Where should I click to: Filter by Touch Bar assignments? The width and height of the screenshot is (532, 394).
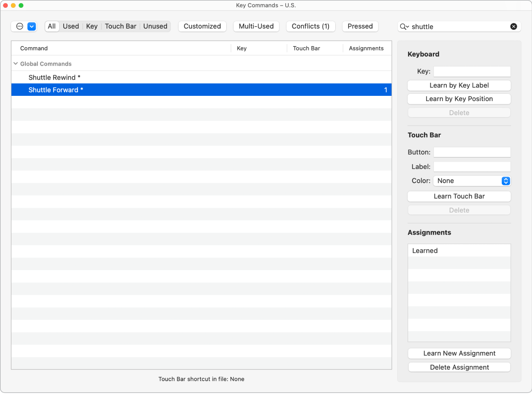pyautogui.click(x=120, y=26)
